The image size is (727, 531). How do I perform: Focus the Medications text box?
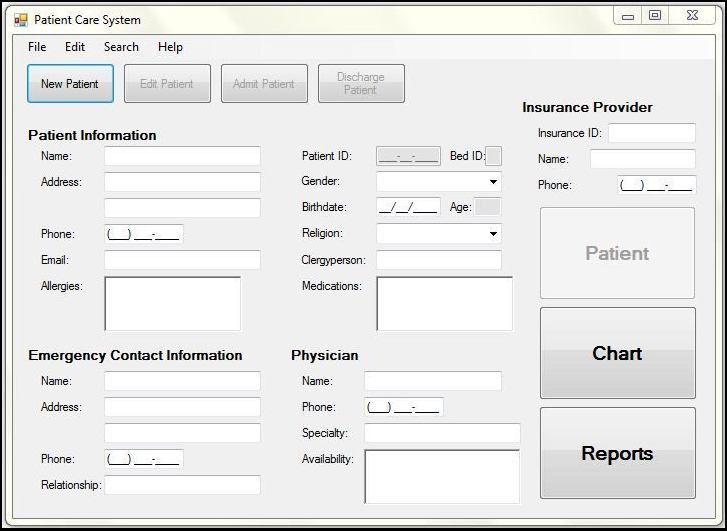point(444,303)
